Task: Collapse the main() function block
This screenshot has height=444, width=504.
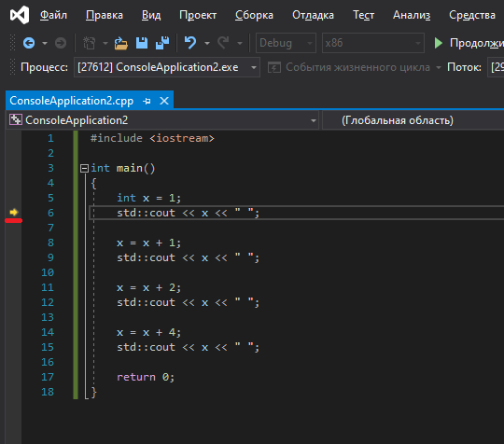Action: click(x=84, y=168)
